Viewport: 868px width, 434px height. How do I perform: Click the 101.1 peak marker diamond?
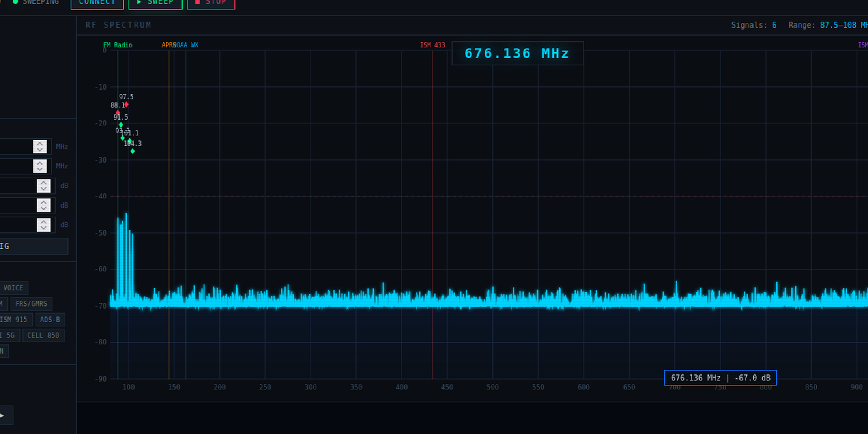coord(129,141)
